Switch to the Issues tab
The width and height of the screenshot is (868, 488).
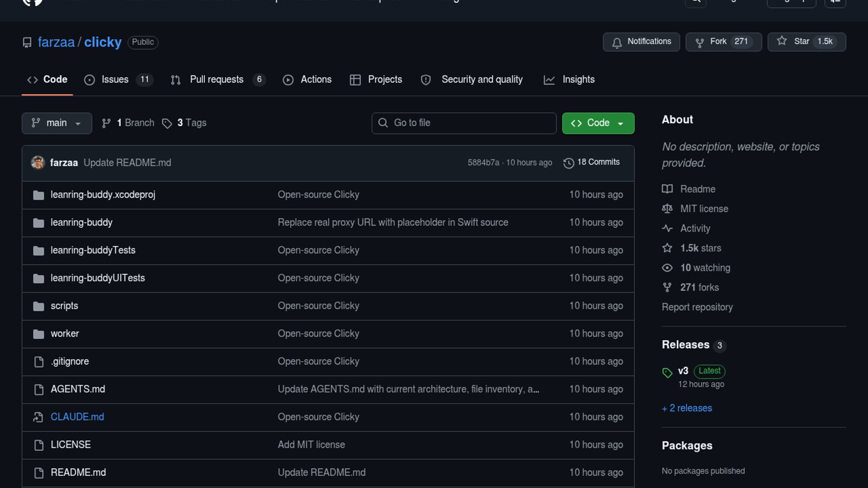114,80
